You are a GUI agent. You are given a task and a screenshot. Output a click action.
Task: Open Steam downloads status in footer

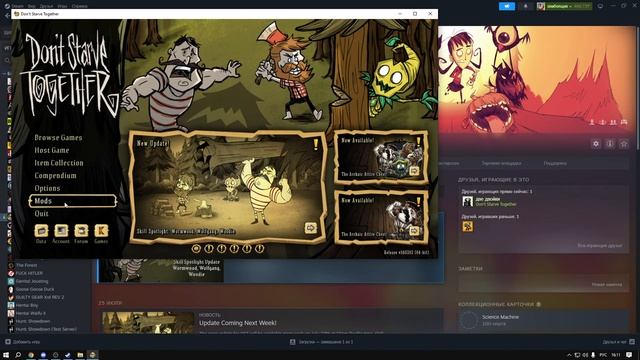click(322, 342)
